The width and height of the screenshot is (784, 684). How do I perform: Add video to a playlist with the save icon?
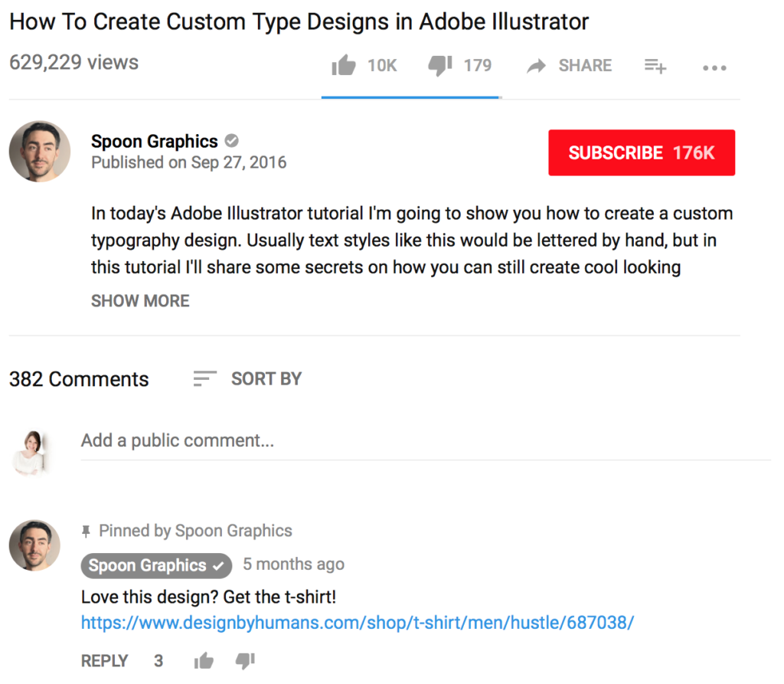point(655,67)
